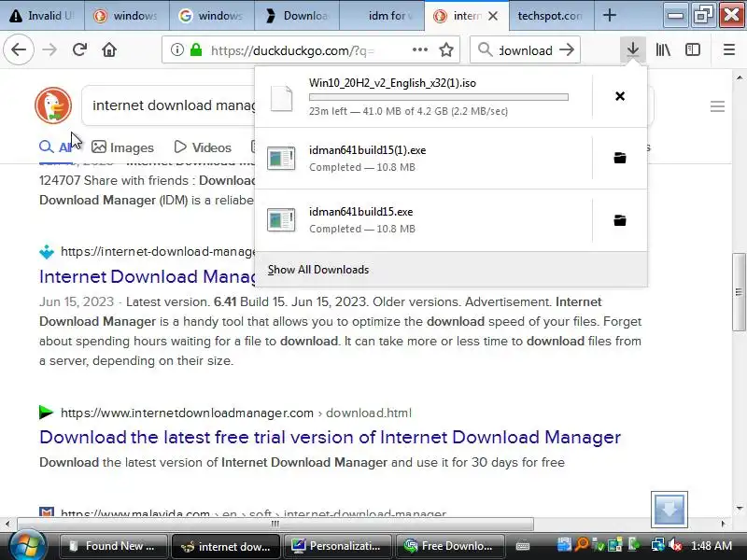The width and height of the screenshot is (747, 560).
Task: Click the DuckDuckGo logo
Action: pyautogui.click(x=53, y=105)
